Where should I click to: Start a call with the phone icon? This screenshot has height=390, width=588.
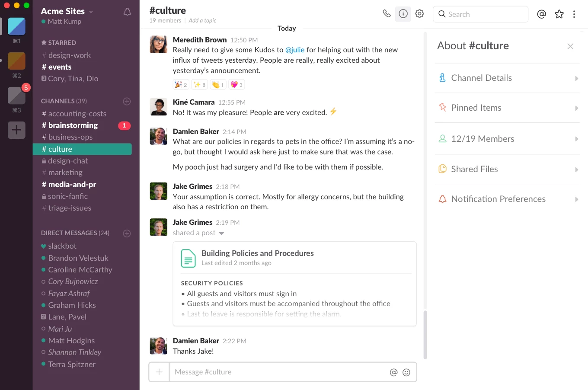click(387, 14)
